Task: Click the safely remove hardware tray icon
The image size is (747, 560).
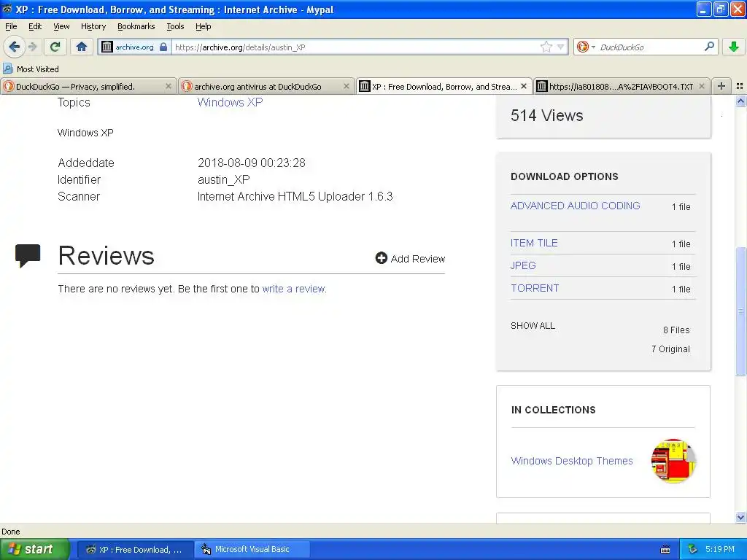Action: [x=693, y=549]
